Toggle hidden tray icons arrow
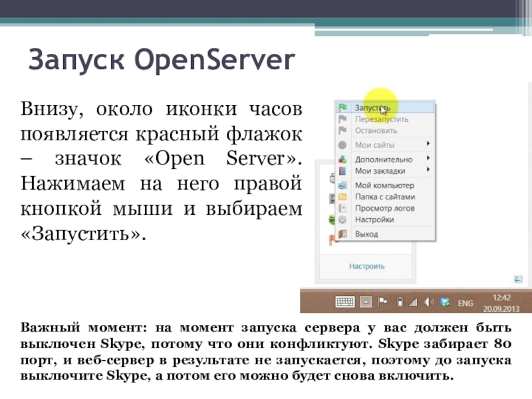This screenshot has height=399, width=532. 365,303
